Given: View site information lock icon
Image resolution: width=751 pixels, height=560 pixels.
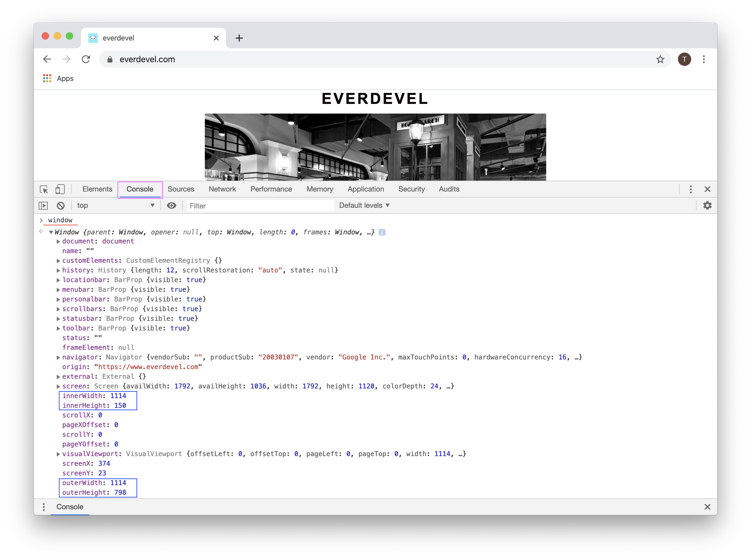Looking at the screenshot, I should tap(110, 59).
